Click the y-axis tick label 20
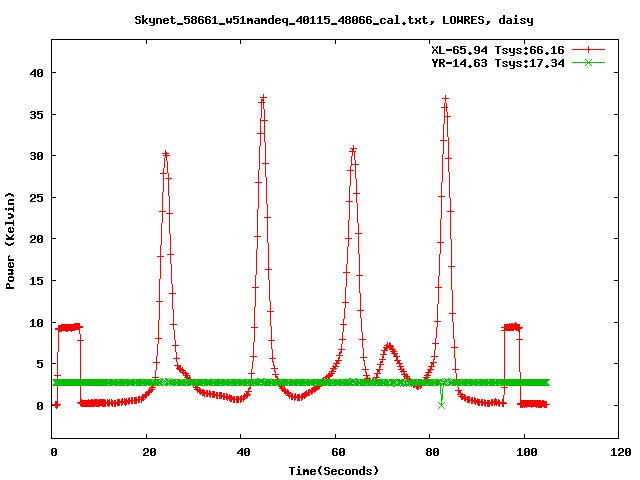The height and width of the screenshot is (480, 640). click(x=37, y=239)
